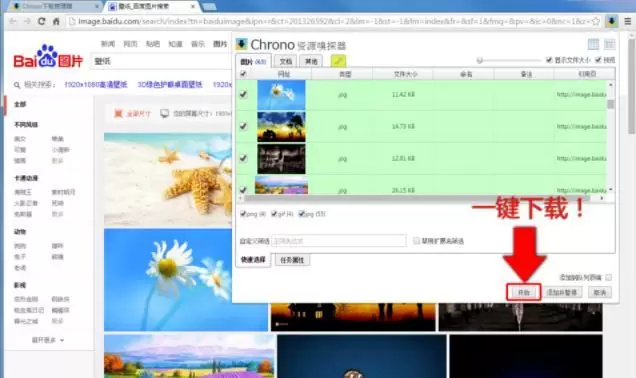Go to browser home via house icon

[x=56, y=21]
